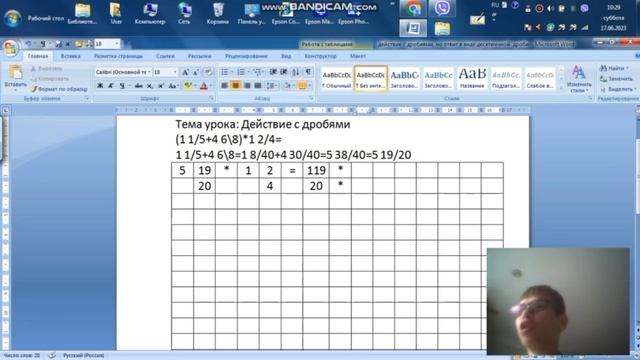This screenshot has width=640, height=360.
Task: Open the Макет table tab
Action: tap(358, 56)
